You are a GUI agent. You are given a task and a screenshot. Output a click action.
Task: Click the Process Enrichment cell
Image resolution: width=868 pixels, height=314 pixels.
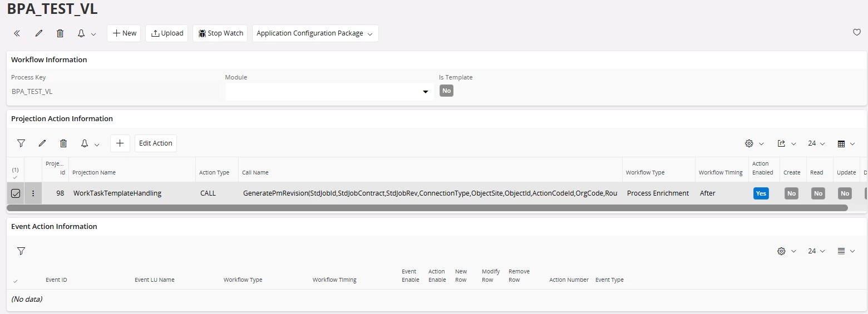pos(658,193)
